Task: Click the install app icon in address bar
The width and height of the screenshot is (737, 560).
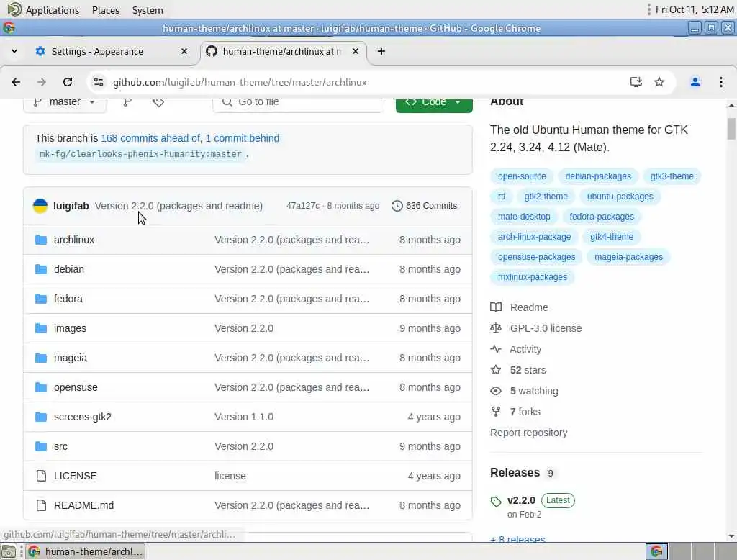Action: click(636, 82)
